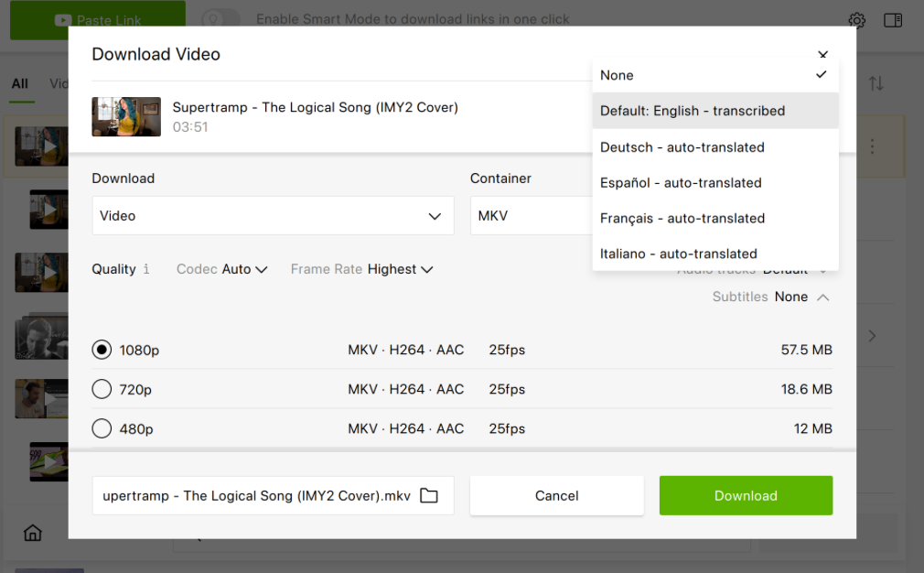Select 1080p quality option
Viewport: 924px width, 573px height.
[102, 350]
